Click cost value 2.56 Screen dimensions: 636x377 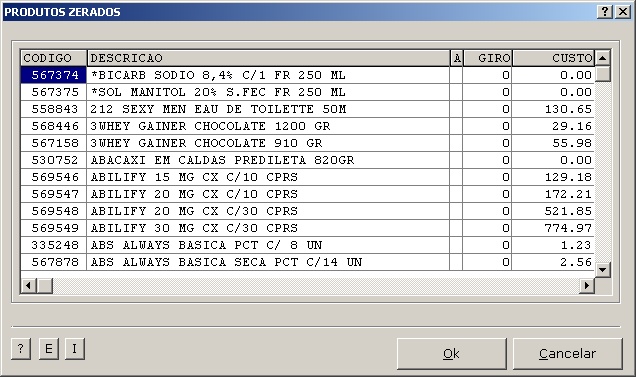point(576,263)
